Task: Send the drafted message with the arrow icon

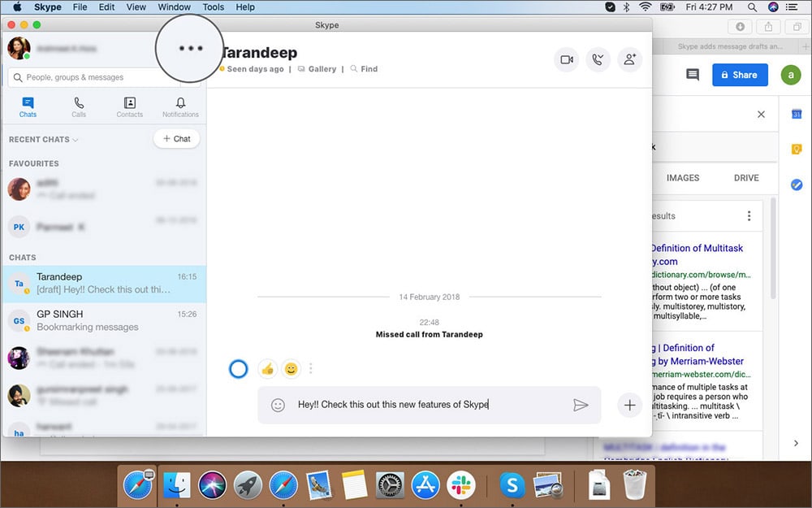Action: coord(582,404)
